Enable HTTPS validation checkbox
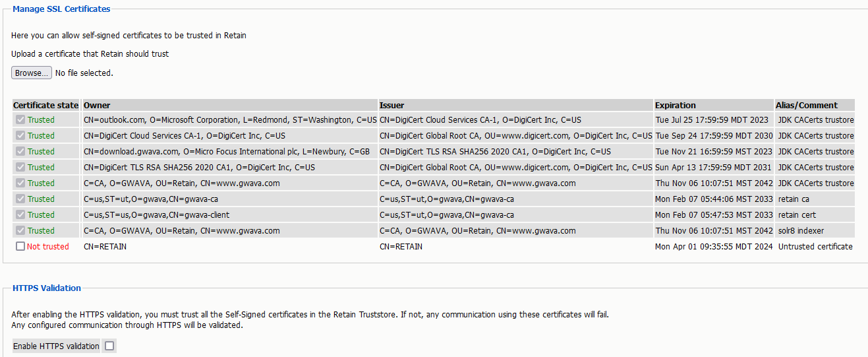This screenshot has height=357, width=868. 109,346
